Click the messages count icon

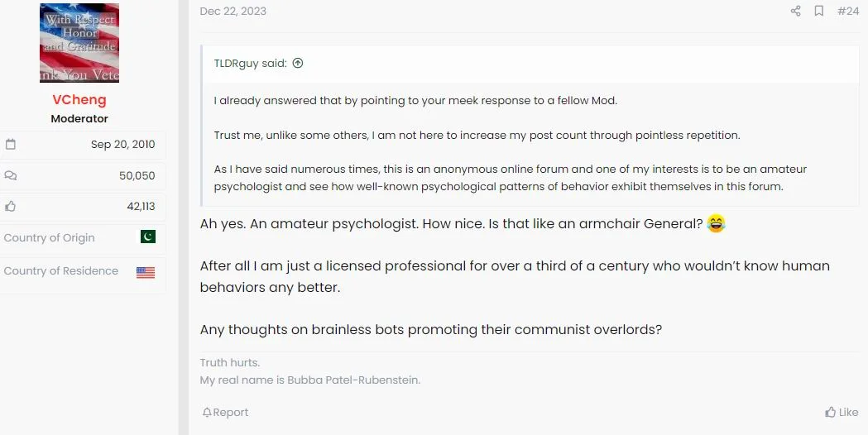pos(11,175)
